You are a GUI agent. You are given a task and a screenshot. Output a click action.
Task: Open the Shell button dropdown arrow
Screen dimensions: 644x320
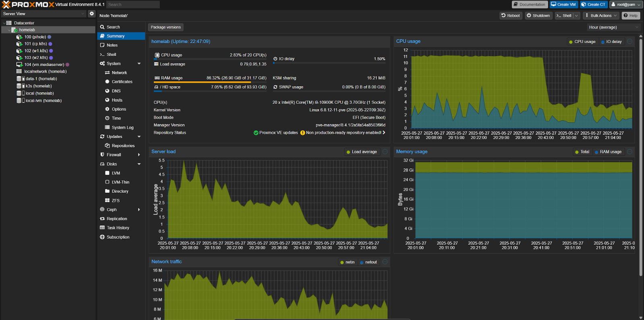pyautogui.click(x=576, y=16)
